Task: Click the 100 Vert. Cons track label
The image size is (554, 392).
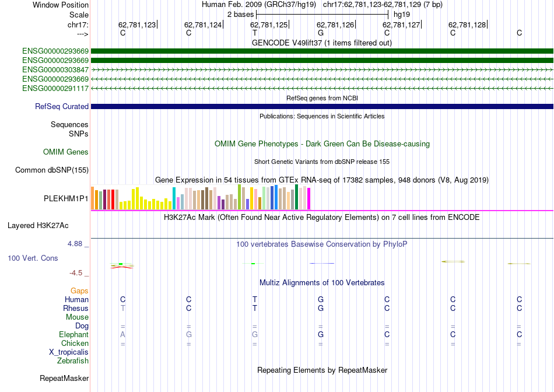Action: coord(33,258)
